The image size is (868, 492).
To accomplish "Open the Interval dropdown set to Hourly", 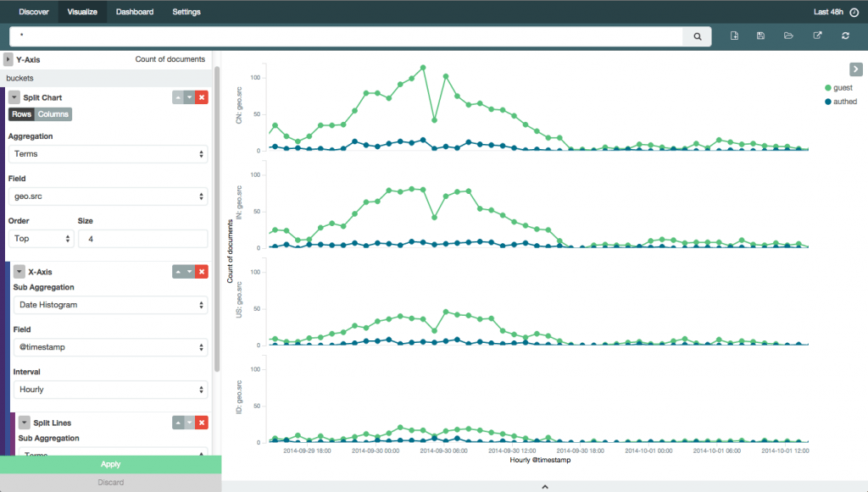I will point(110,389).
